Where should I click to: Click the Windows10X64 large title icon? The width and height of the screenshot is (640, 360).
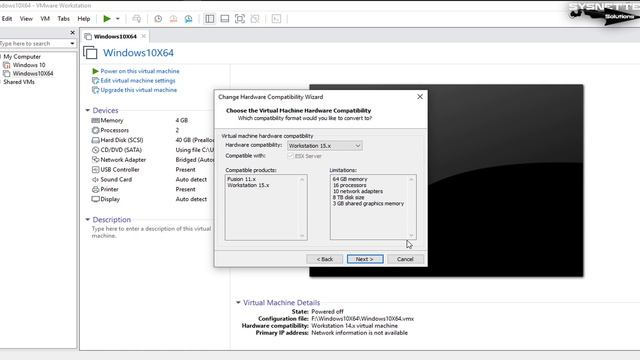click(90, 53)
